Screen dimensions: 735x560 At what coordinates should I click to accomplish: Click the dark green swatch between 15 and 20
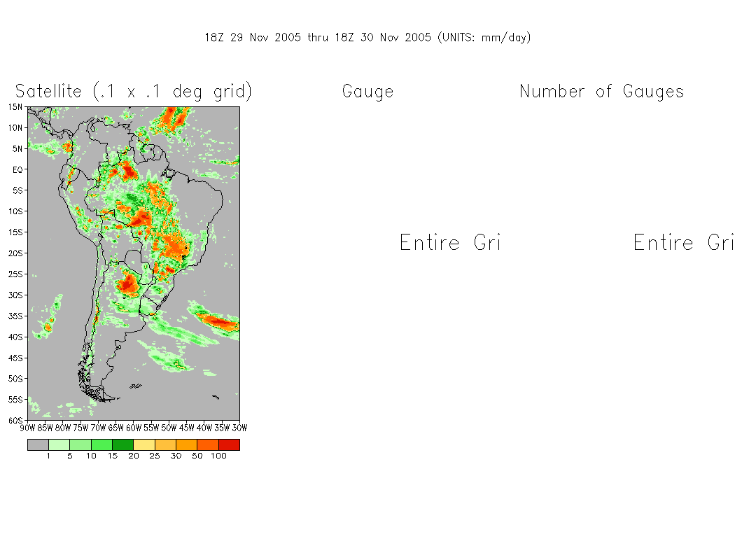click(122, 444)
